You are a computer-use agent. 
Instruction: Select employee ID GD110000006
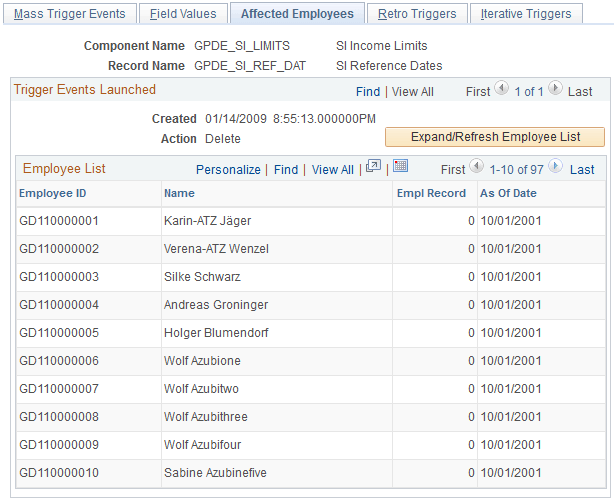pyautogui.click(x=59, y=361)
